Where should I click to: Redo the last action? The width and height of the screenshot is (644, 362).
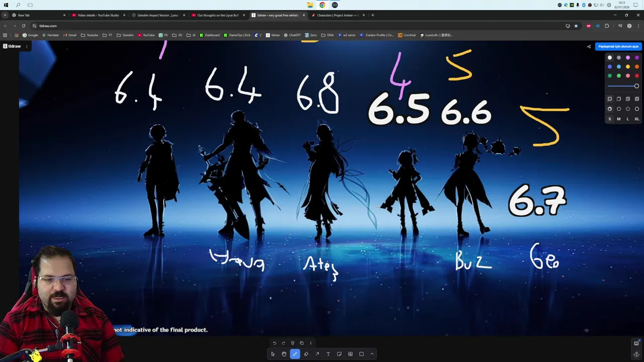click(x=283, y=343)
